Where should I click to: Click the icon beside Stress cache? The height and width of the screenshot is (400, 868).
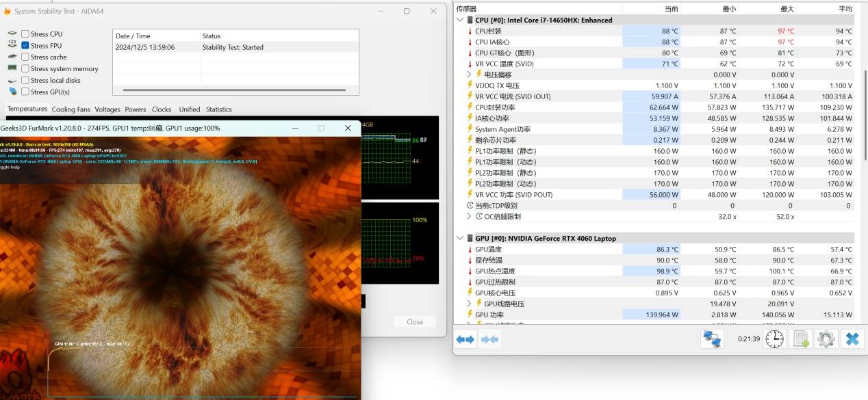(x=12, y=57)
